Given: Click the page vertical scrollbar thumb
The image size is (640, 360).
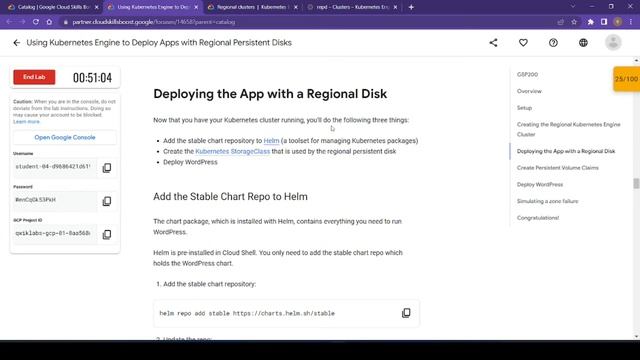Looking at the screenshot, I should 636,183.
